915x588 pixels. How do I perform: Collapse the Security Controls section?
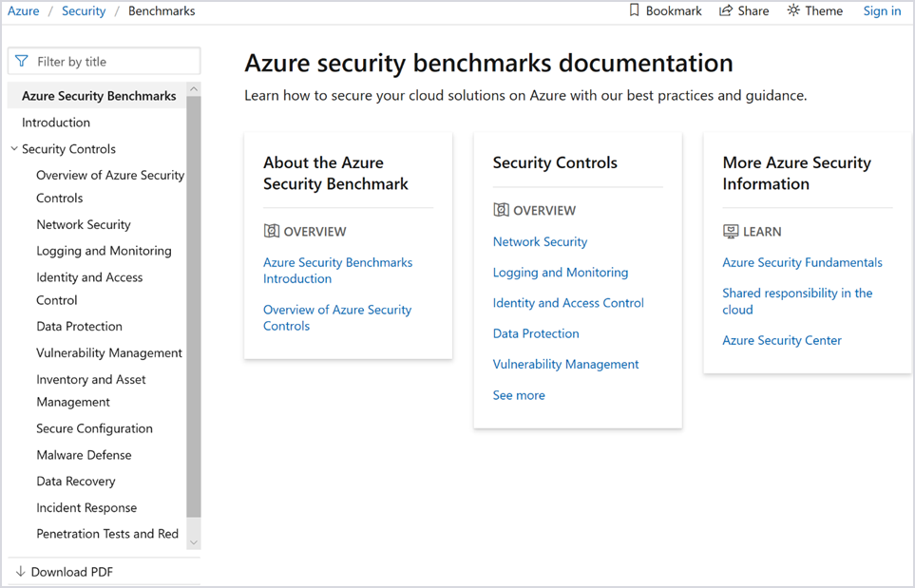(14, 148)
